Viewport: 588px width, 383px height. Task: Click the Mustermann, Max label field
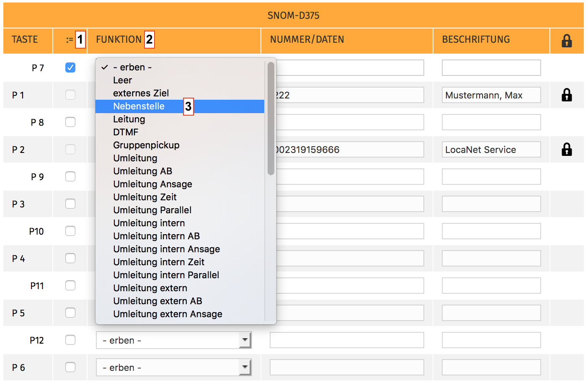point(491,95)
